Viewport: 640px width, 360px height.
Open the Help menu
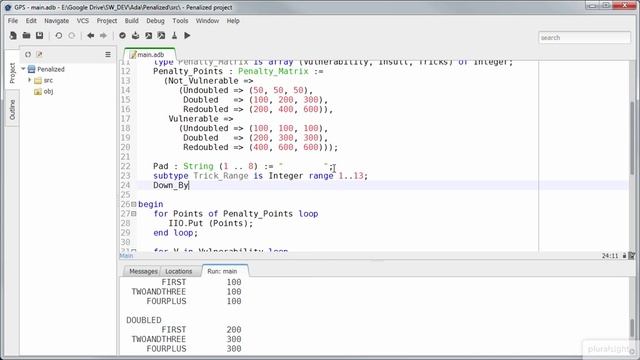tap(233, 21)
